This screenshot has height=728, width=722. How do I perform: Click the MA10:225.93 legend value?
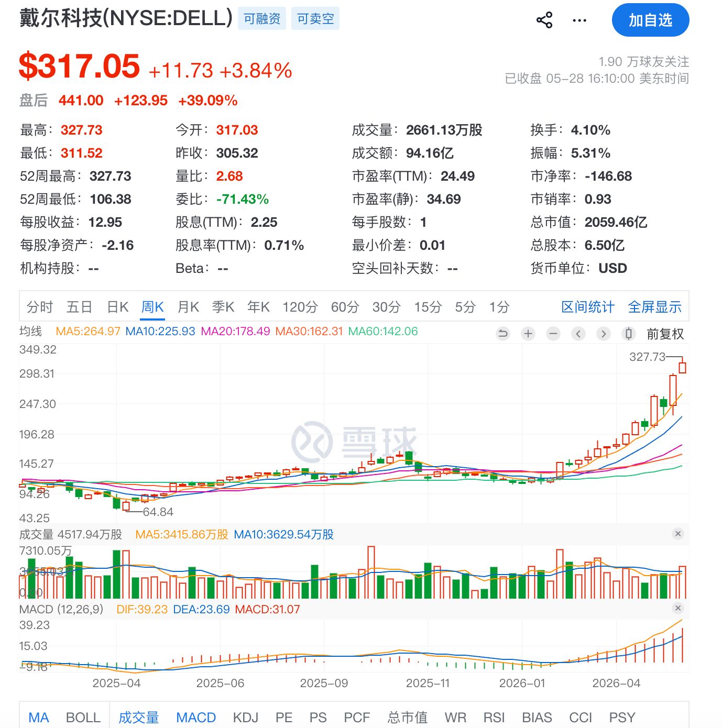(160, 332)
